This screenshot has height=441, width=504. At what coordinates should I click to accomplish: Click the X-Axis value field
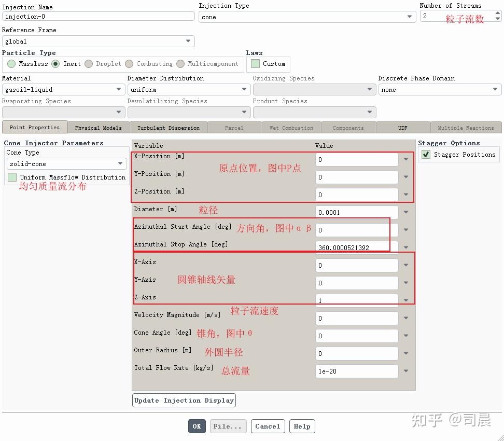point(357,265)
